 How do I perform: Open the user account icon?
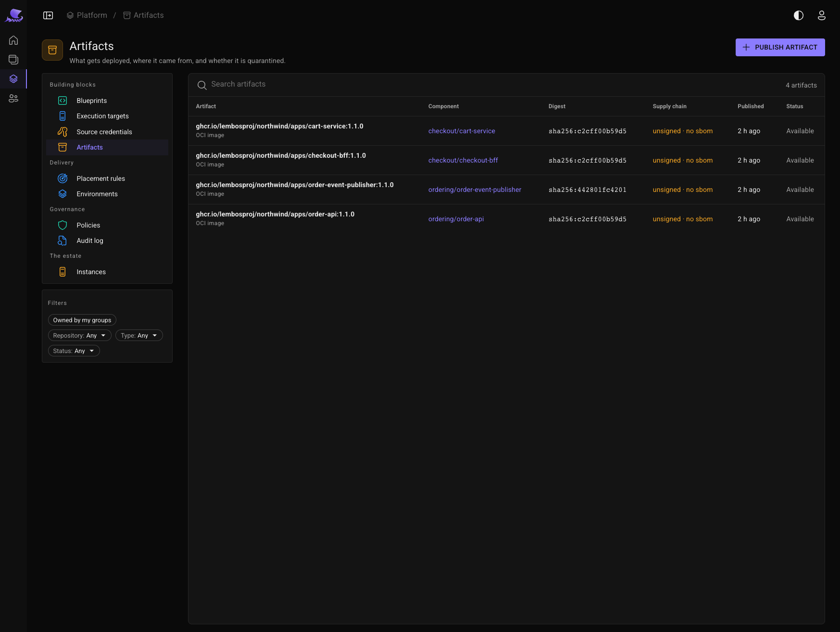point(822,15)
